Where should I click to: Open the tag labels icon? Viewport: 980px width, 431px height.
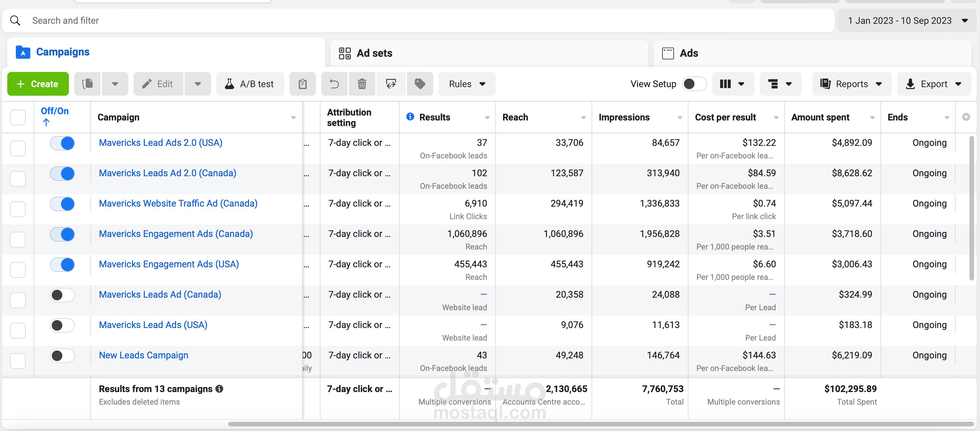(420, 84)
